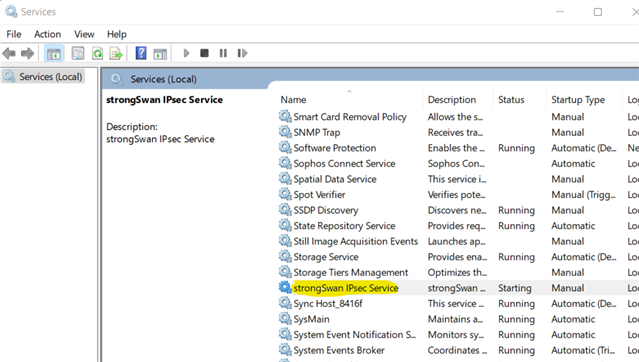The height and width of the screenshot is (362, 639).
Task: Select the SysMain service name
Action: 311,319
